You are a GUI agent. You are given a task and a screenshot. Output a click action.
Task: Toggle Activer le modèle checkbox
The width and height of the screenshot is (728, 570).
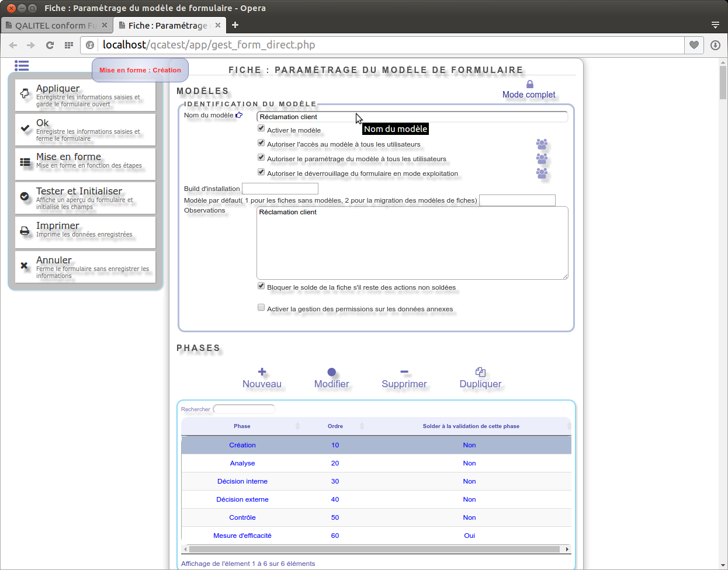click(x=261, y=128)
